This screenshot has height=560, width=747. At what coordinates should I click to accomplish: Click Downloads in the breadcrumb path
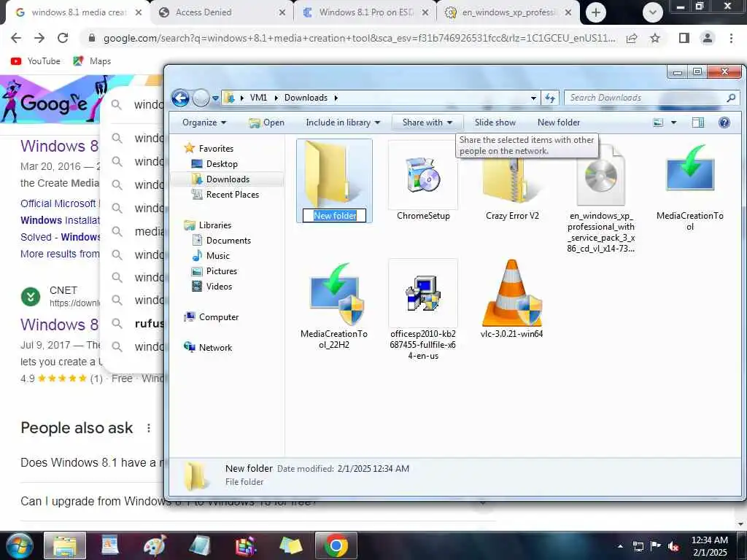[306, 98]
